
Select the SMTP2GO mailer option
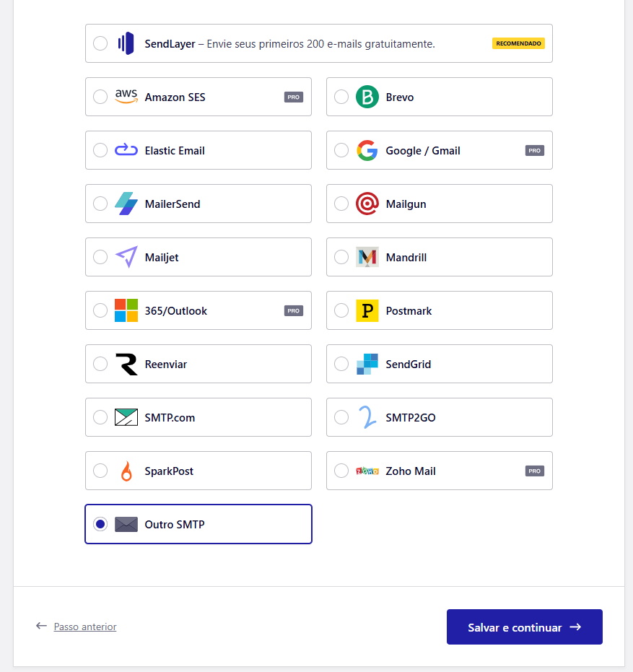[x=341, y=416]
